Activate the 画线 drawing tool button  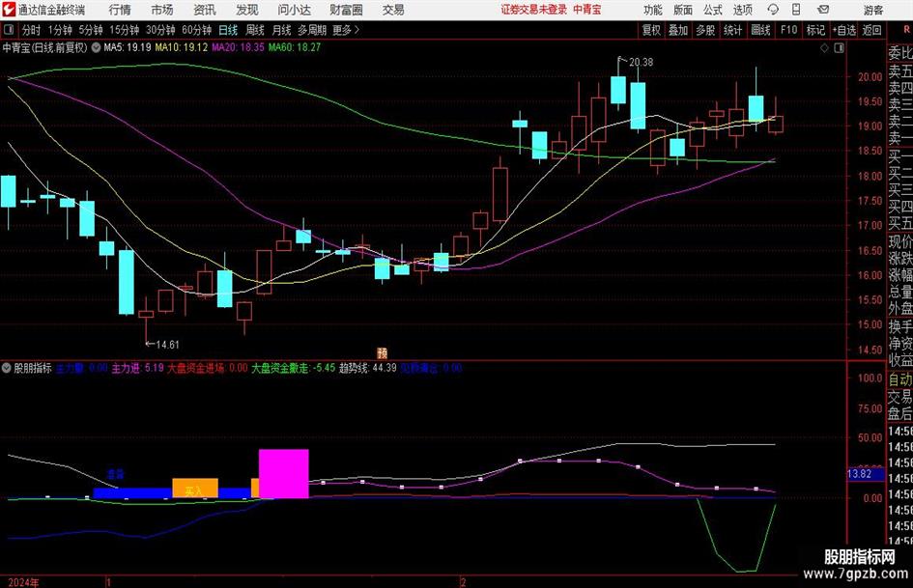(x=760, y=30)
